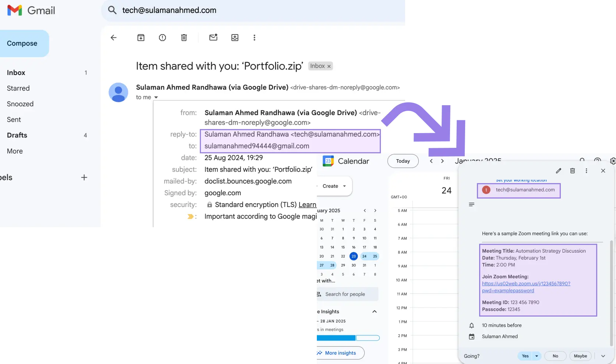The image size is (616, 364).
Task: Click the time in meetings progress bar
Action: 348,338
